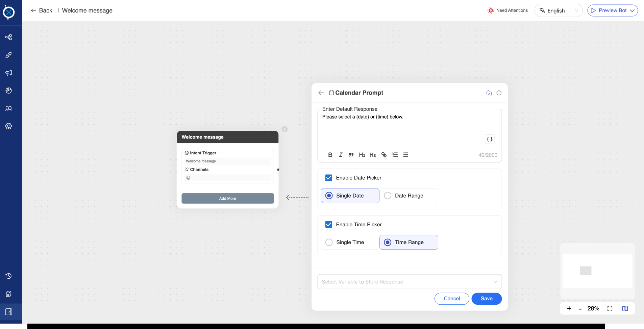
Task: Expand Preview Bot dropdown arrow
Action: click(x=632, y=10)
